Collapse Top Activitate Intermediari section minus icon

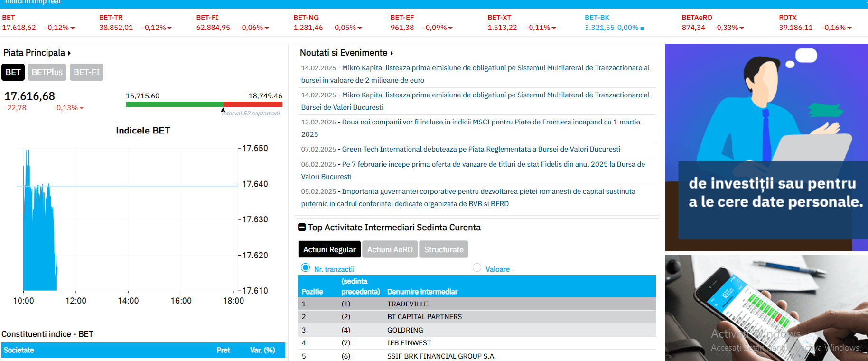pyautogui.click(x=302, y=228)
